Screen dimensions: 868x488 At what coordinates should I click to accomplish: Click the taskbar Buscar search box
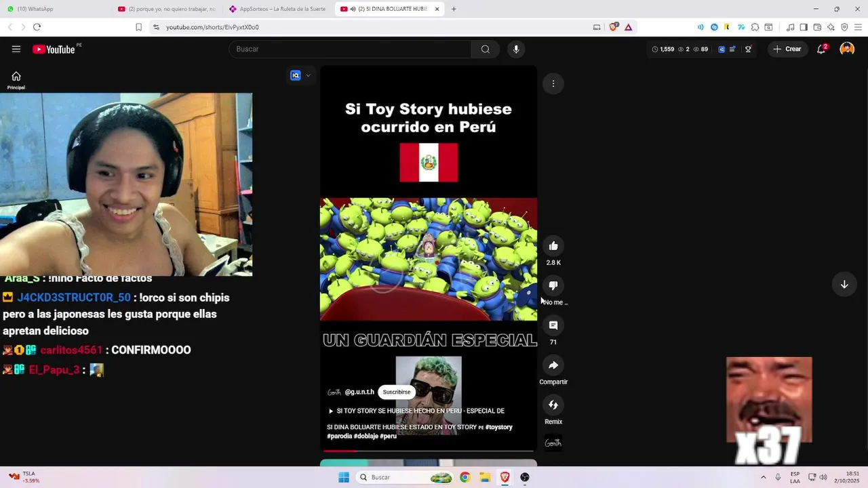(405, 477)
